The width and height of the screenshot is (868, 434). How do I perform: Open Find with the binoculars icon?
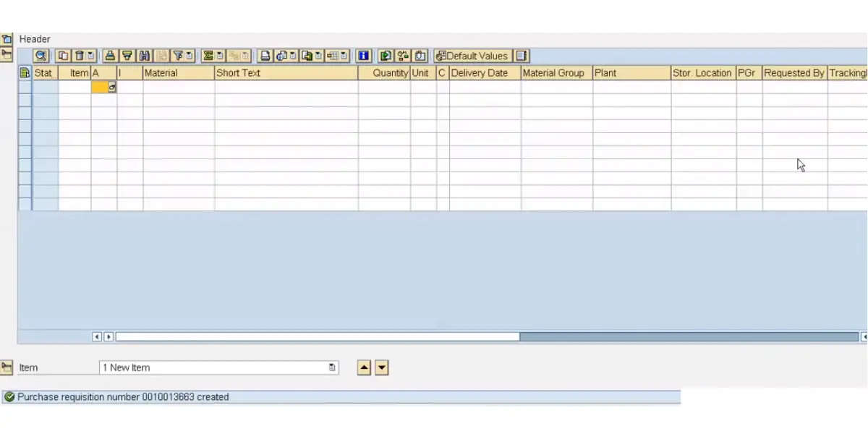[144, 56]
